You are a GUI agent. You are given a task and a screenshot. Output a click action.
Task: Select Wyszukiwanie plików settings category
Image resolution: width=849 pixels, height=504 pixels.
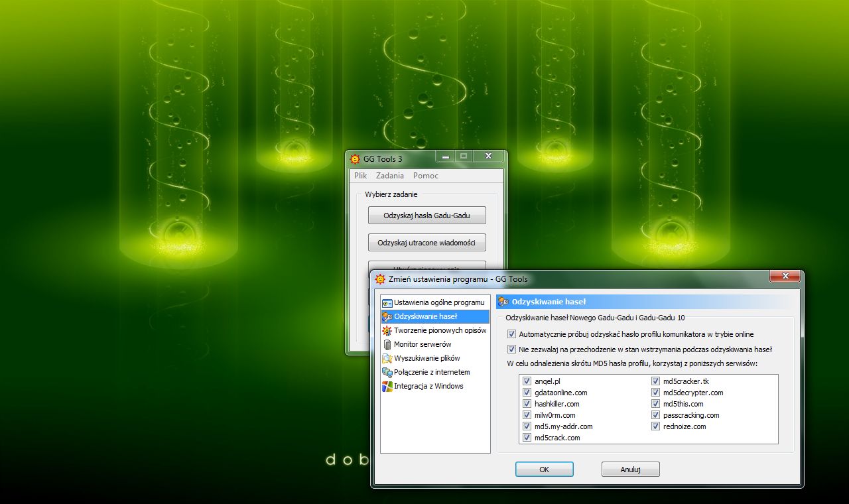tap(435, 358)
